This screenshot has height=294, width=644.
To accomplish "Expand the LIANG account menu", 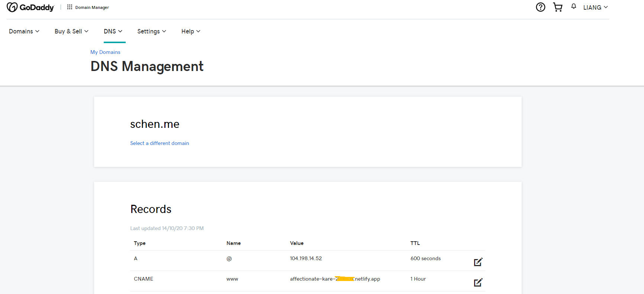I will (x=595, y=7).
